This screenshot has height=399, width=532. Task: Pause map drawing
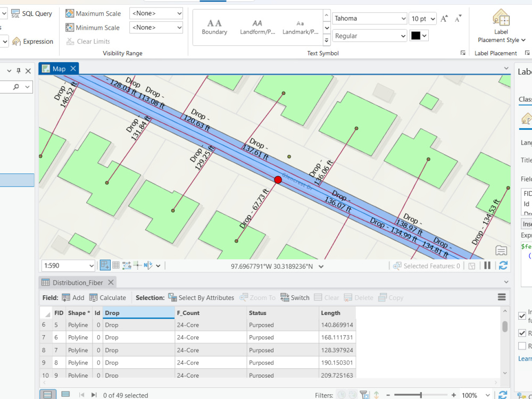pos(487,265)
